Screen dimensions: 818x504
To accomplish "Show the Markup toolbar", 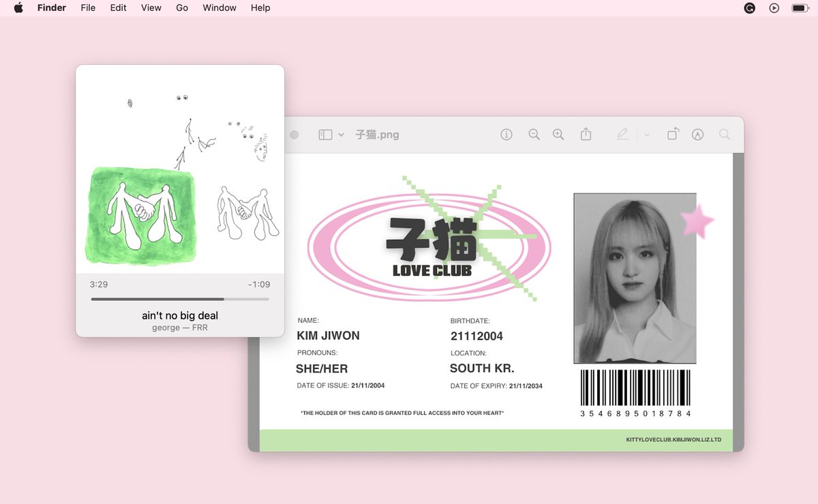I will pos(697,135).
